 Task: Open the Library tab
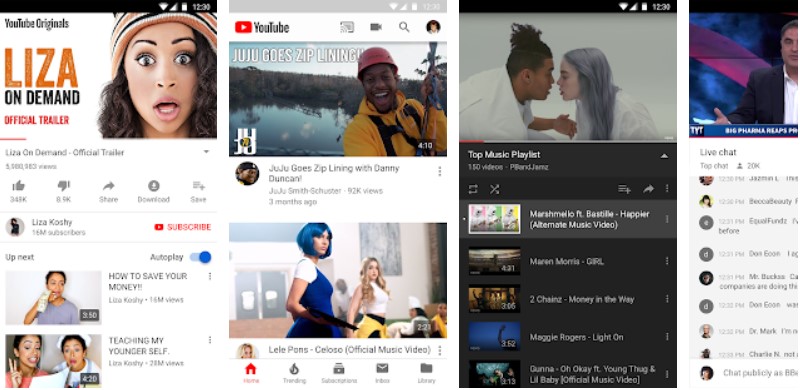click(x=427, y=373)
